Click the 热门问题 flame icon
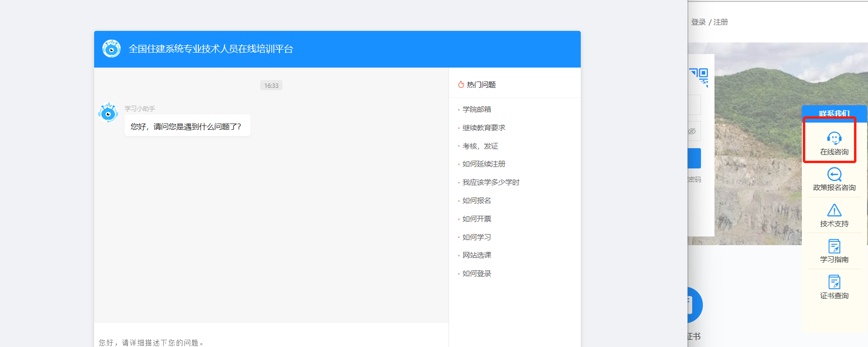The height and width of the screenshot is (347, 868). pyautogui.click(x=461, y=84)
